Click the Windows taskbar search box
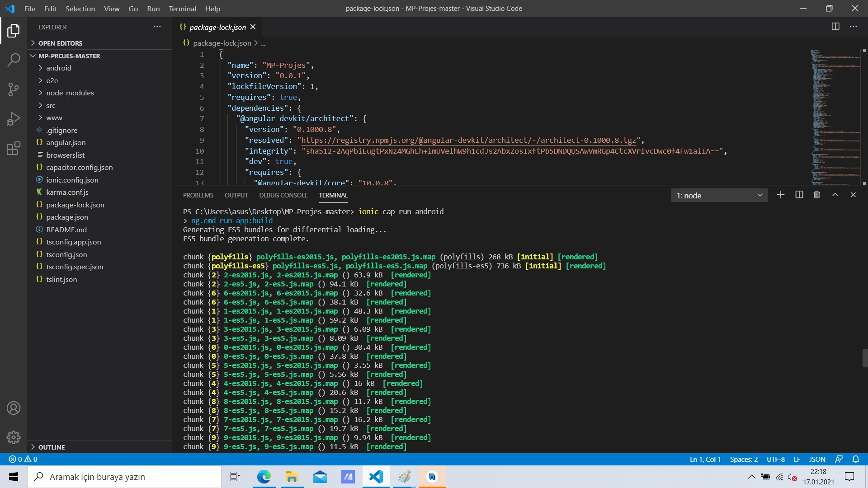The width and height of the screenshot is (868, 488). pos(124,477)
